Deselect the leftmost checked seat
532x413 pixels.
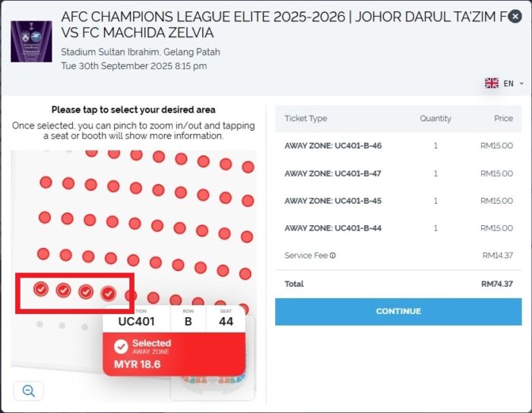pyautogui.click(x=41, y=289)
